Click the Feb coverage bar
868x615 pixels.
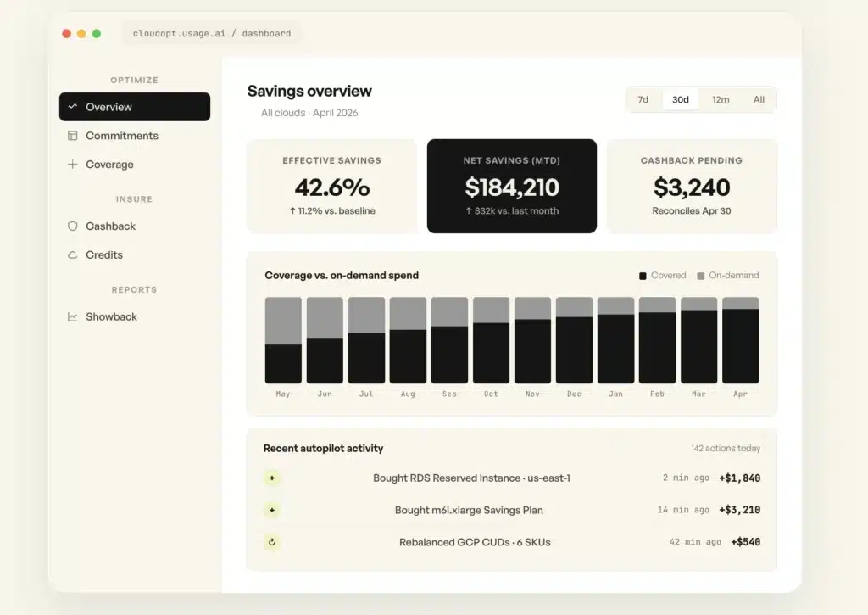coord(657,340)
